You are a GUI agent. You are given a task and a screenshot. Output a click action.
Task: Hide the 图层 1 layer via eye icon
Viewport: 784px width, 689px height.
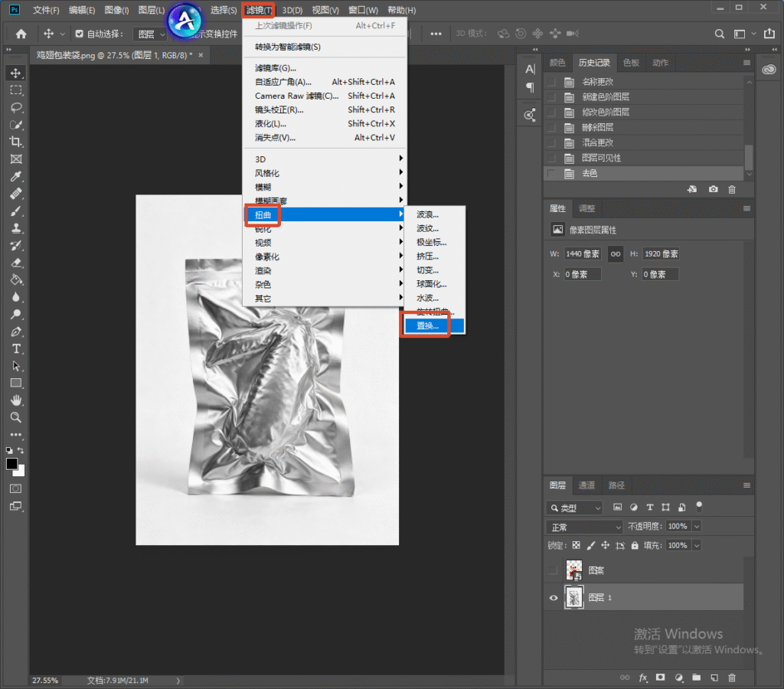pyautogui.click(x=553, y=598)
